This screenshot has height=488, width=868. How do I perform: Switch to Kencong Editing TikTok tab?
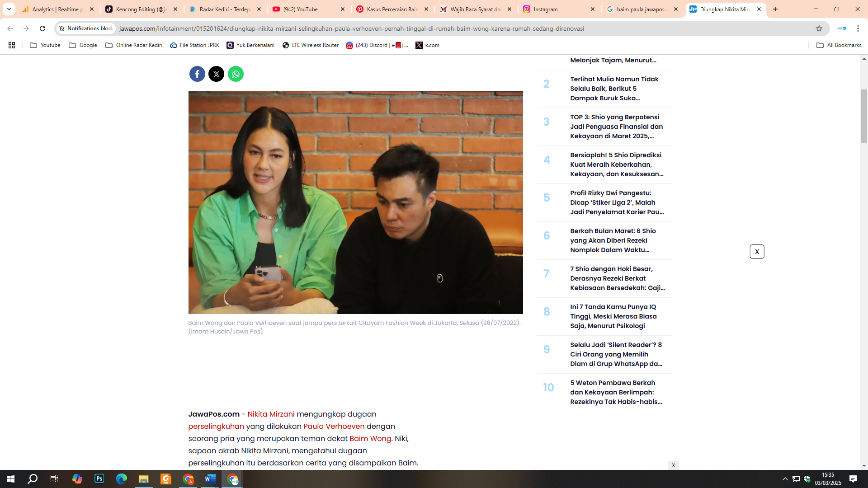point(142,9)
